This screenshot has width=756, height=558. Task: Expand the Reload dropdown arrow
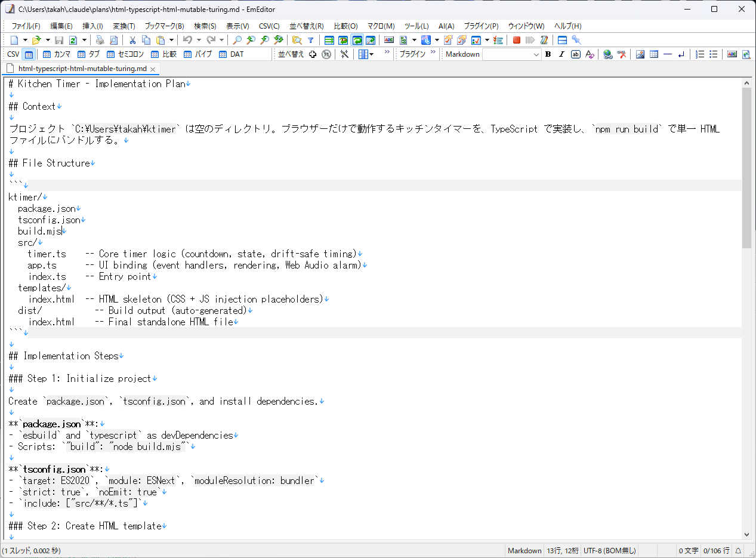pos(84,40)
